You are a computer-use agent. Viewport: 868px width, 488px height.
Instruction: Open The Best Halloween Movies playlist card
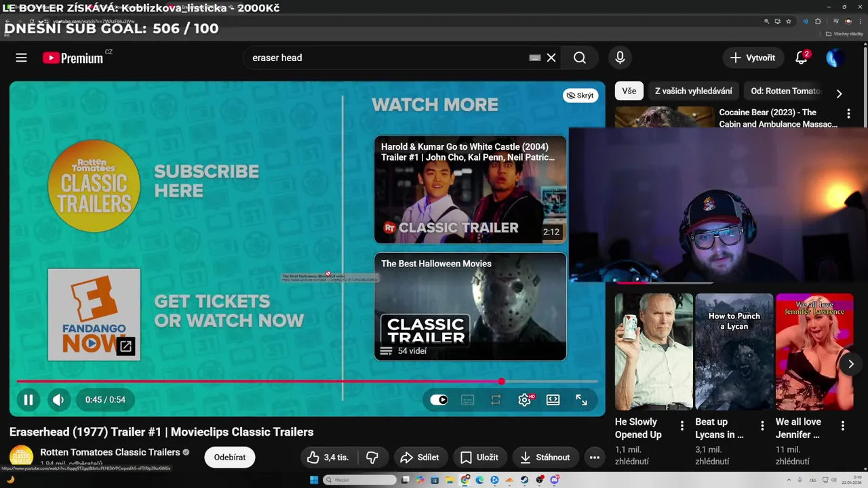470,306
